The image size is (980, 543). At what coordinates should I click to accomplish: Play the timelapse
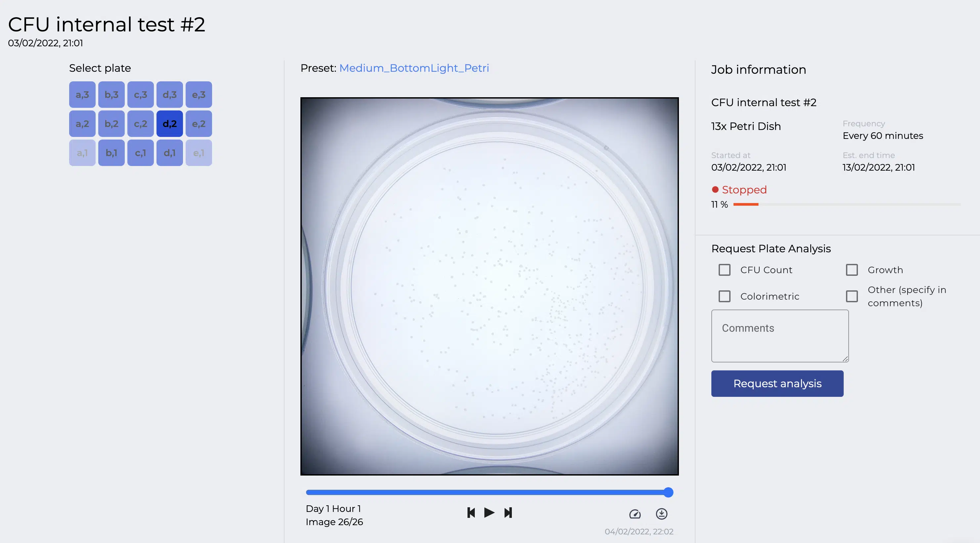[x=489, y=513]
